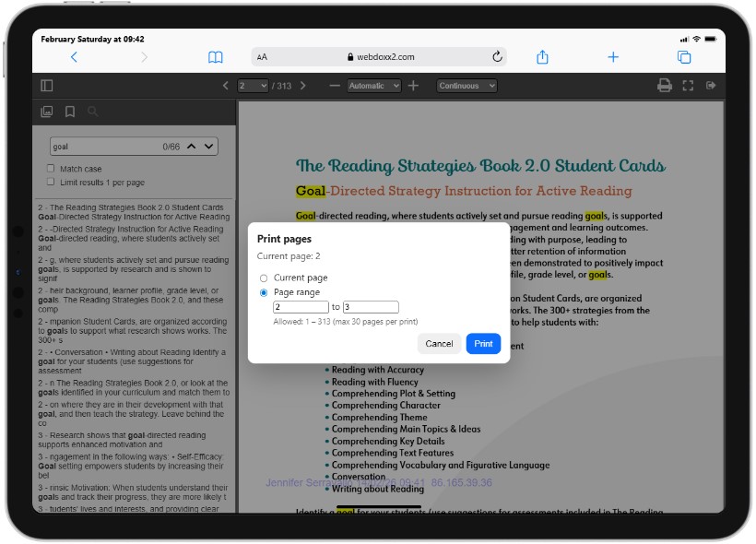This screenshot has width=756, height=544.
Task: Enter fullscreen mode via toolbar icon
Action: click(x=688, y=86)
